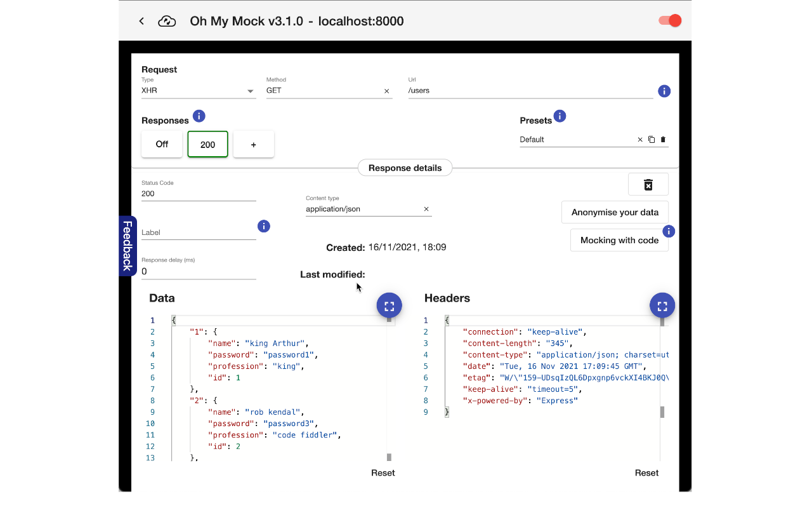Reset the Headers editor
The image size is (812, 508).
coord(646,472)
